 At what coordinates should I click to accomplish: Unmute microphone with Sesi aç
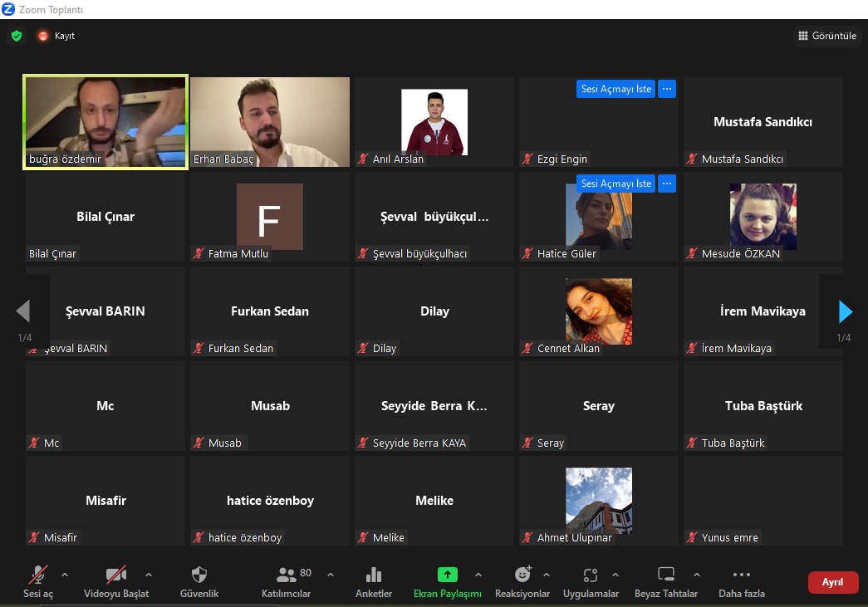(x=38, y=581)
